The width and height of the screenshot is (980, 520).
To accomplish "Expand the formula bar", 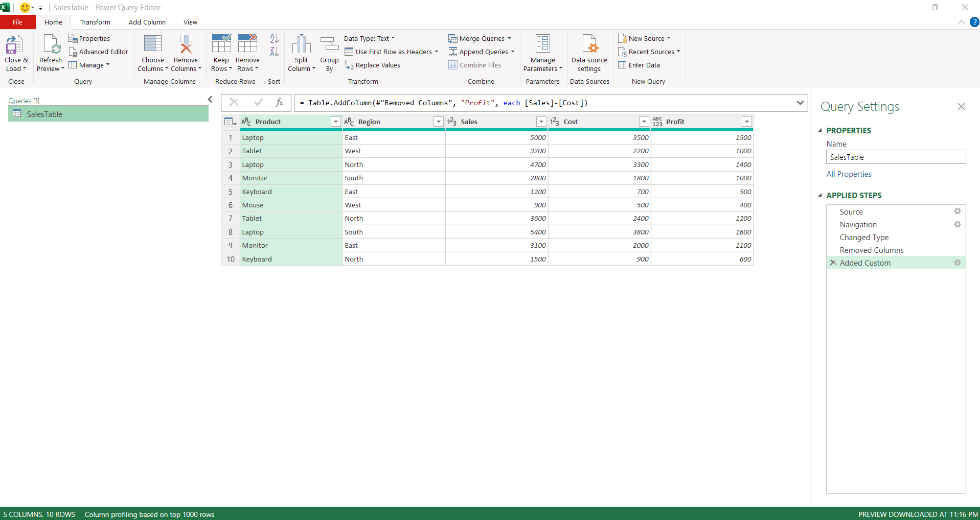I will click(800, 103).
